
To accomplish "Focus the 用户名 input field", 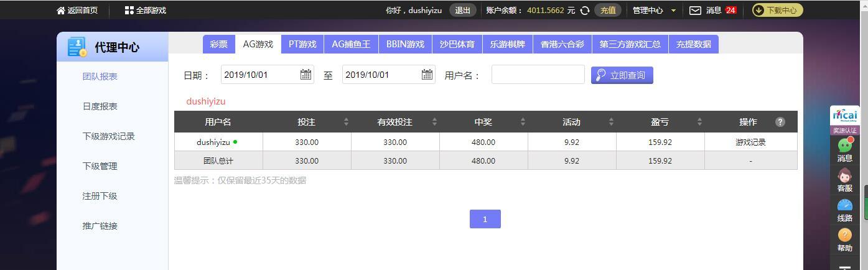I will click(538, 75).
